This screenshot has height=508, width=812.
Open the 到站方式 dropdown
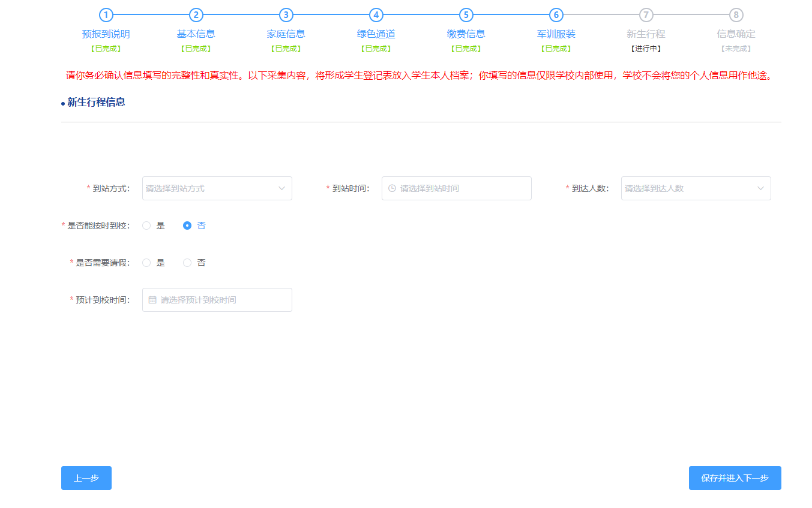point(217,188)
